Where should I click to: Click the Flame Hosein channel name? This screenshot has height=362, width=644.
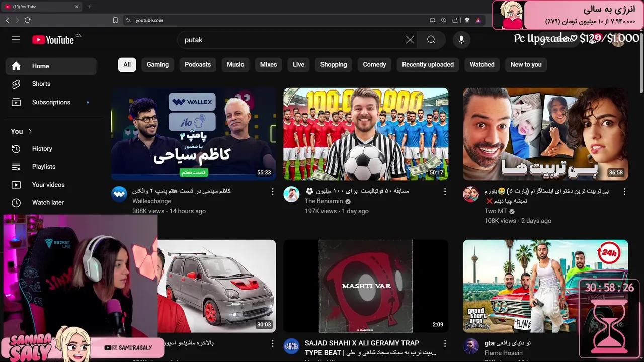[504, 353]
